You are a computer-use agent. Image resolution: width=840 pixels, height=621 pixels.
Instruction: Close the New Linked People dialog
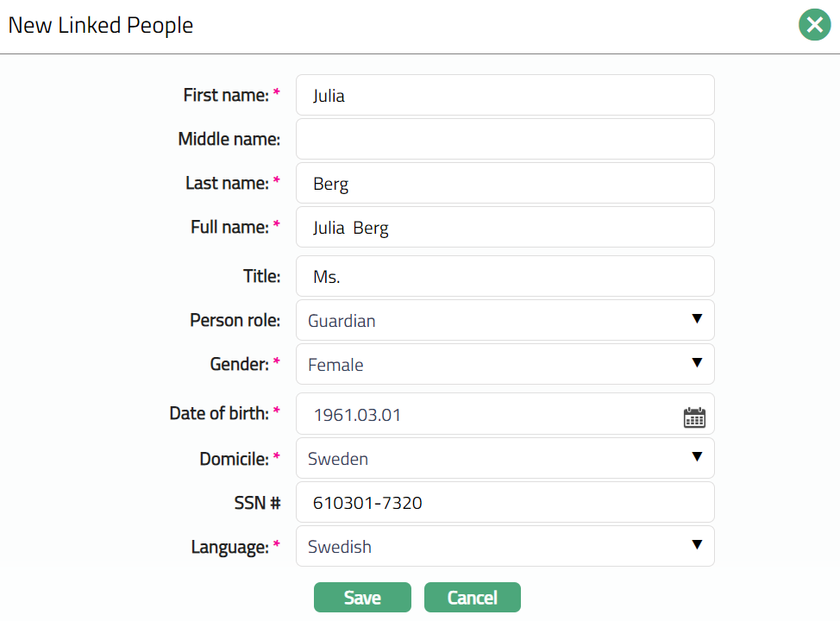pyautogui.click(x=814, y=25)
